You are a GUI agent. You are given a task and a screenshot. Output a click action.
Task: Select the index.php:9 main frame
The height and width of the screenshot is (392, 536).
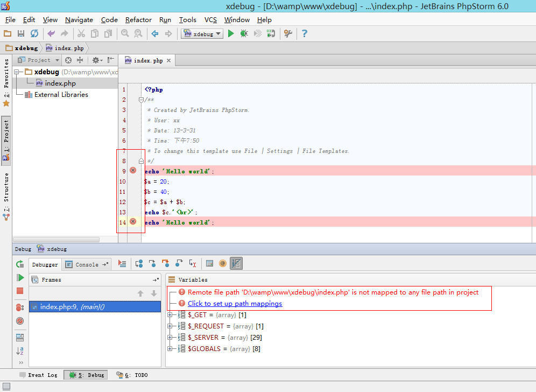click(95, 307)
